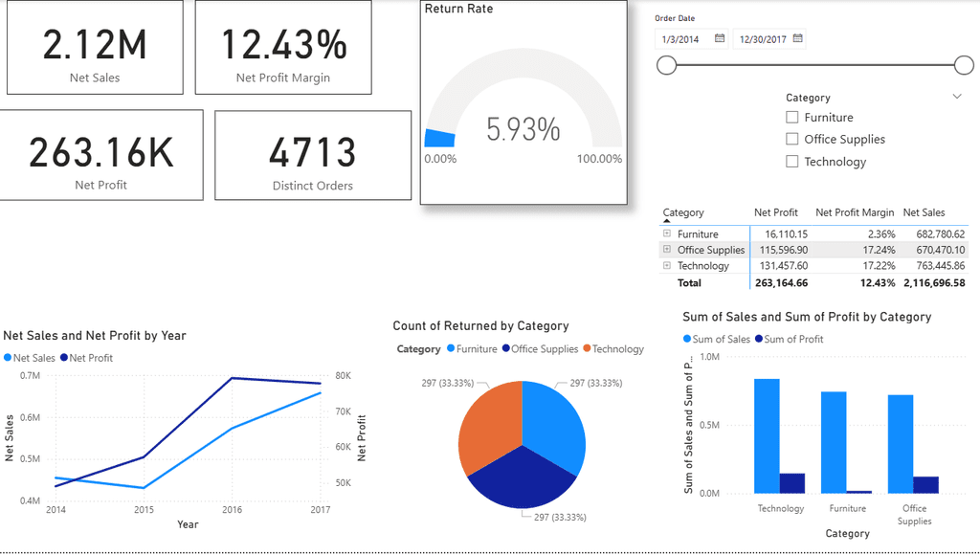Grab the left handle of Order Date slider

click(x=667, y=65)
